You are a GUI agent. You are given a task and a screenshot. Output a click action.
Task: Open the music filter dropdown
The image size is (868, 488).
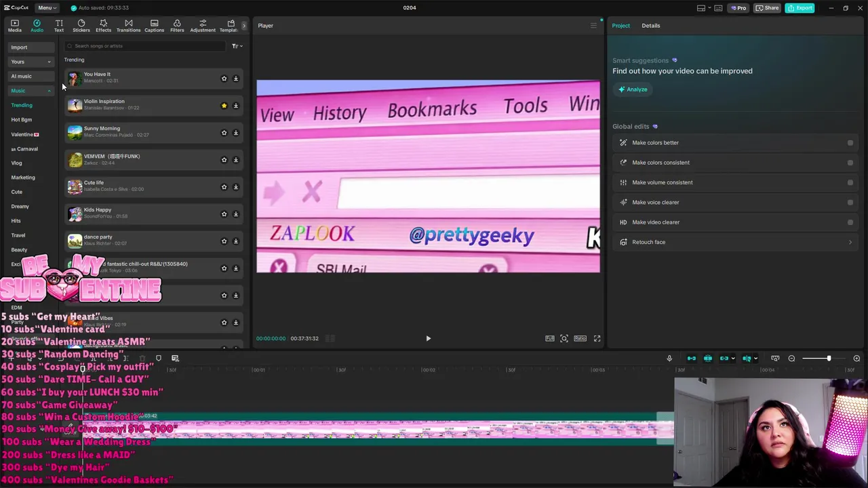coord(237,46)
